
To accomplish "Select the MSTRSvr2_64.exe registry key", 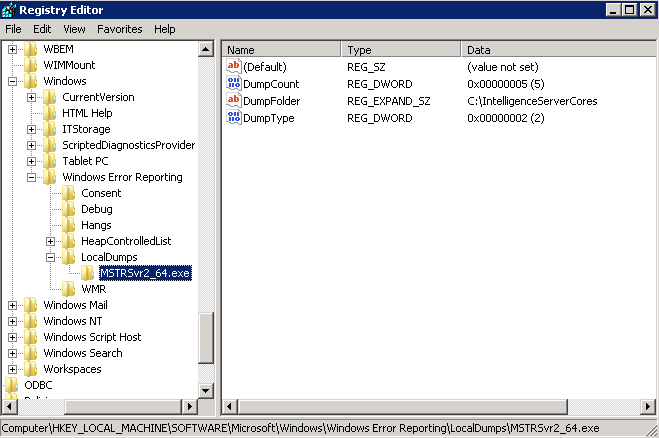I will click(144, 273).
